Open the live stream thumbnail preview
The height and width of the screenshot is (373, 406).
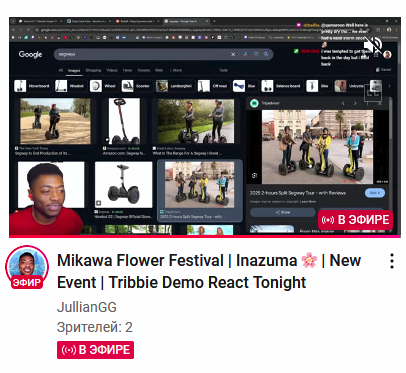(205, 127)
